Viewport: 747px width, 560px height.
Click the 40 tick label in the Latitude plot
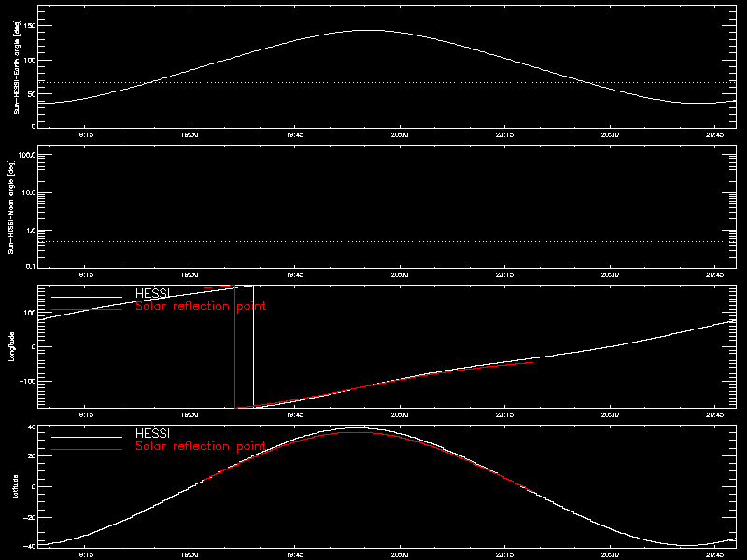(x=32, y=427)
